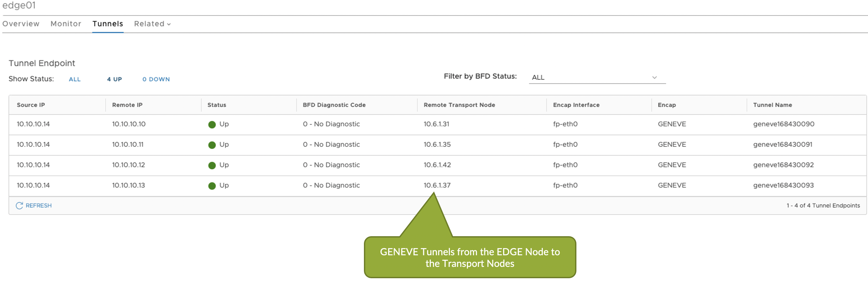Click green Up status icon for 10.10.10.11

(212, 145)
